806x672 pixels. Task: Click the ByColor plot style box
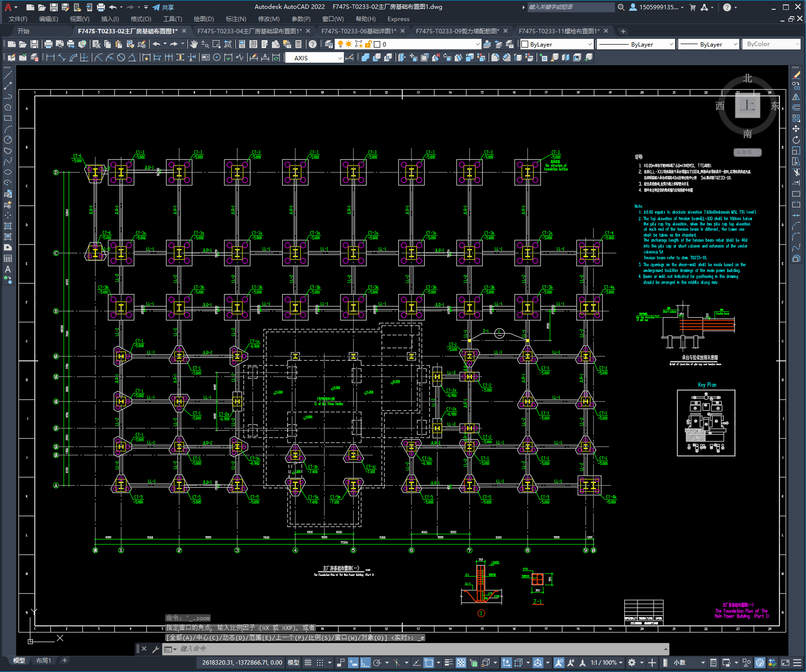[771, 44]
